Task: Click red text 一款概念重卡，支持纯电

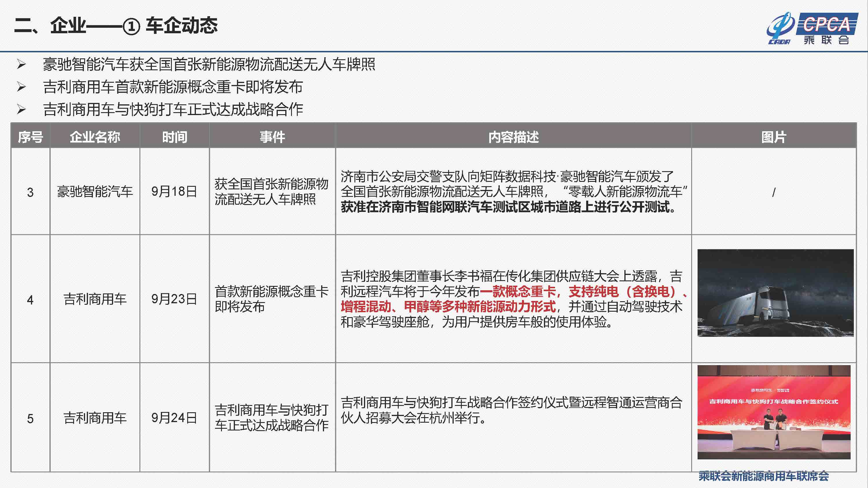Action: [549, 291]
